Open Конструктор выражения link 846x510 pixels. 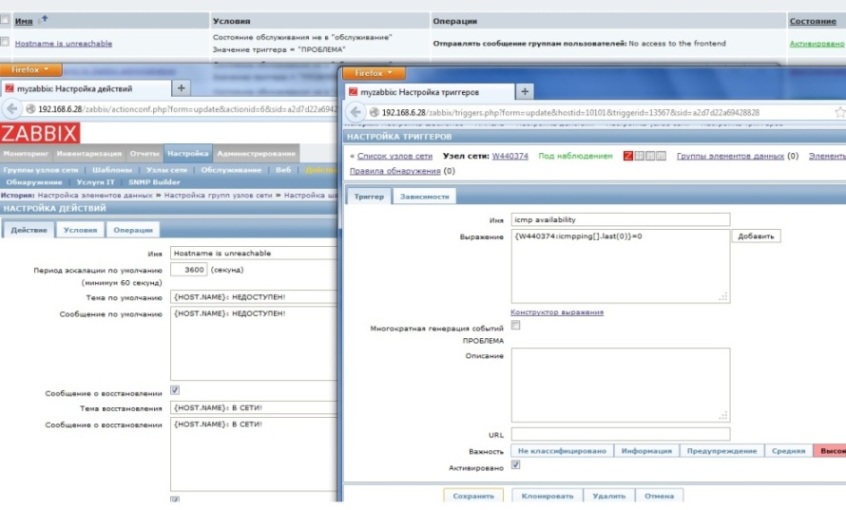557,312
